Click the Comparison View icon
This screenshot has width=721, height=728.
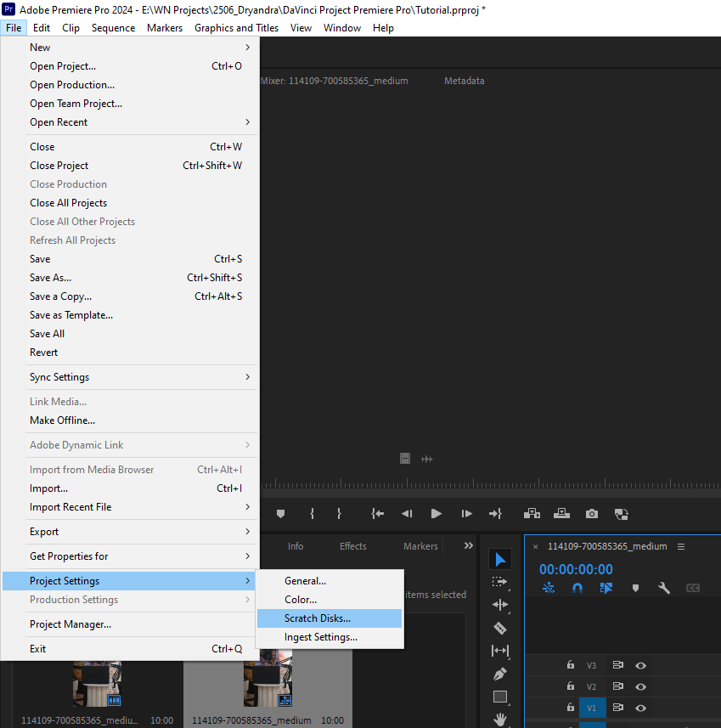[x=621, y=514]
